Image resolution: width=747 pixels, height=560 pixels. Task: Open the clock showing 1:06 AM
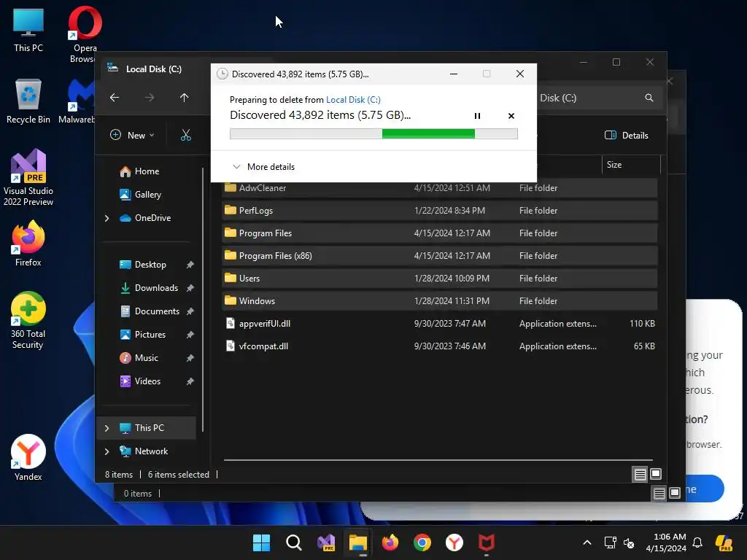666,542
